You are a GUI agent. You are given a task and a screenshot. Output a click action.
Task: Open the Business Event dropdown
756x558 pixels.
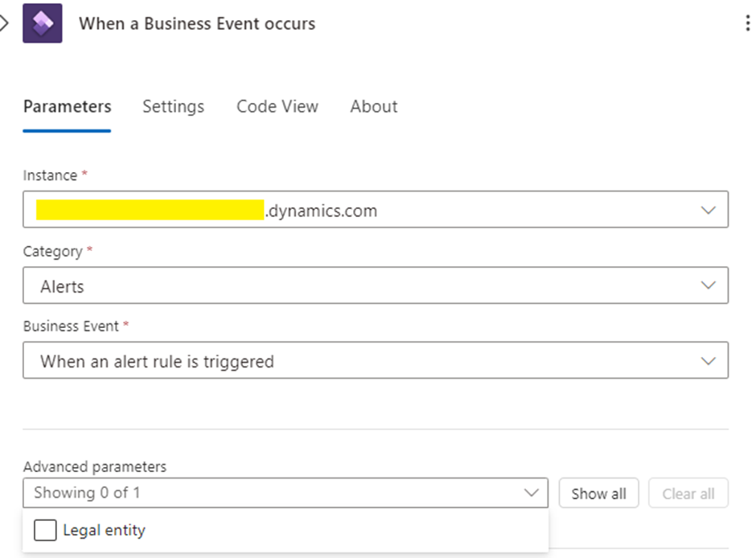(376, 360)
